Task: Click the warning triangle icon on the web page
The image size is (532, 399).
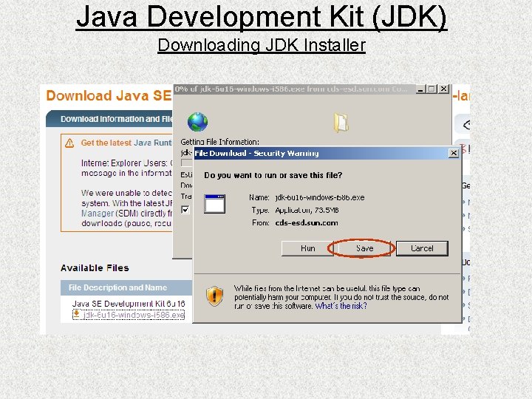Action: 69,143
